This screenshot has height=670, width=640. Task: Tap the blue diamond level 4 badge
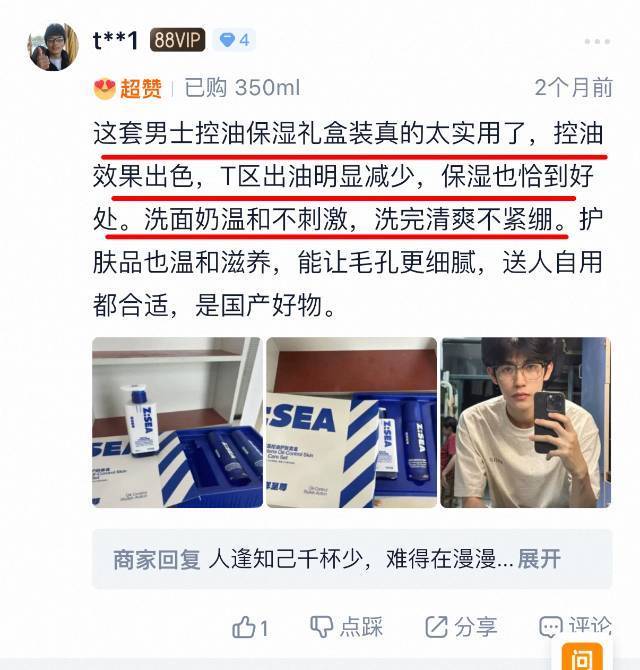[x=234, y=40]
